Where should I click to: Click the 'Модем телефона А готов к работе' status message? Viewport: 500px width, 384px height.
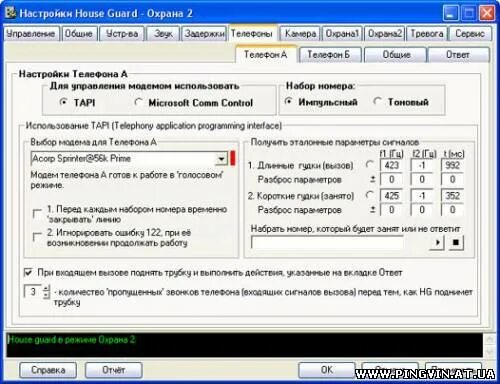127,180
